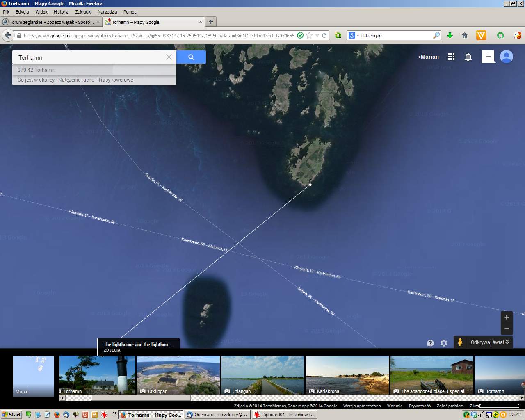
Task: Click the orange V extension icon
Action: [x=481, y=36]
